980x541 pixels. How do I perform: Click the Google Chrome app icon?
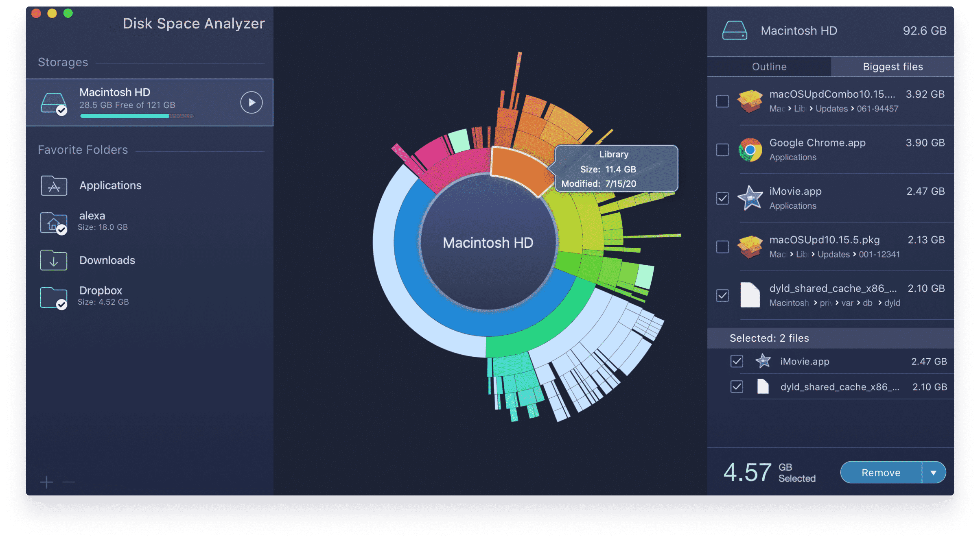pyautogui.click(x=750, y=150)
